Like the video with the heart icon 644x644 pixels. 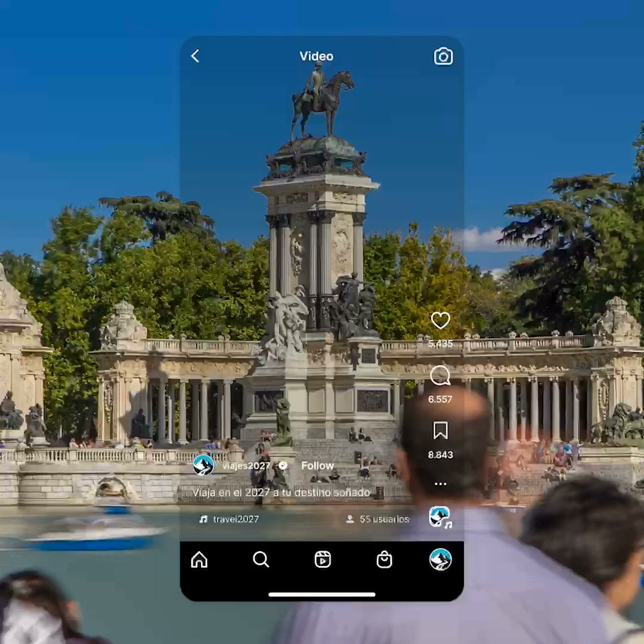[x=440, y=320]
